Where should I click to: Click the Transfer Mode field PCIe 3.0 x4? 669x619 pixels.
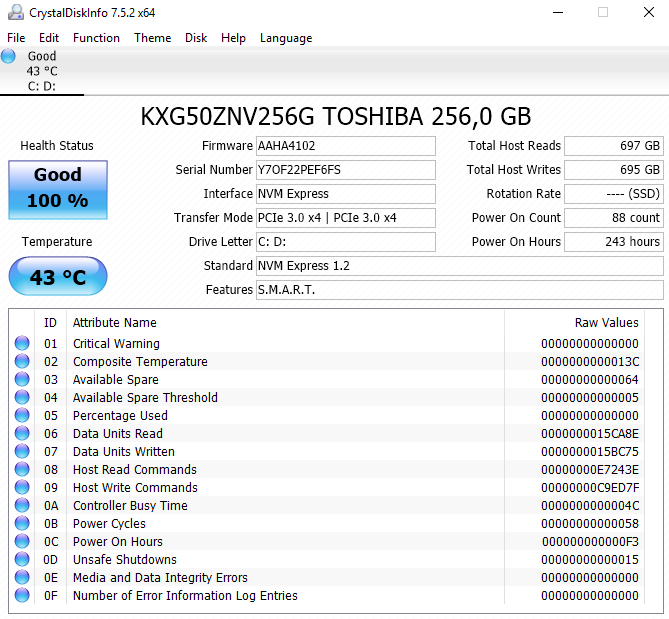346,218
